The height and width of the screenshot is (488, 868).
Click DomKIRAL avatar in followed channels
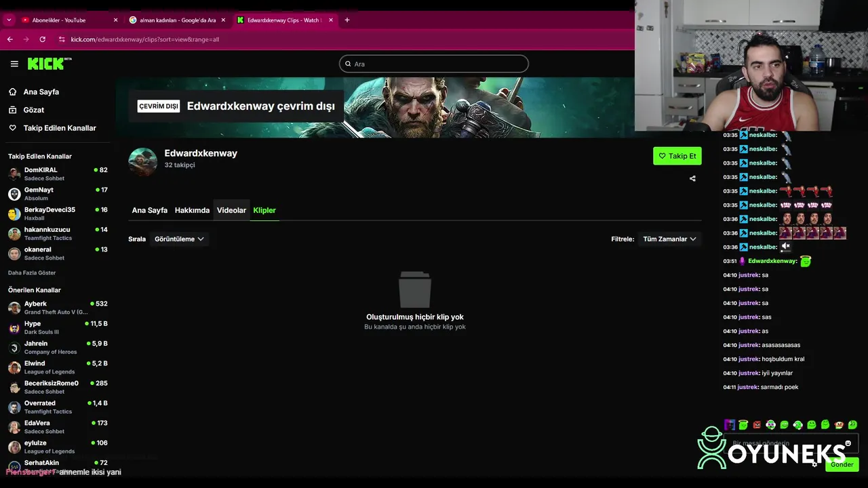click(14, 174)
